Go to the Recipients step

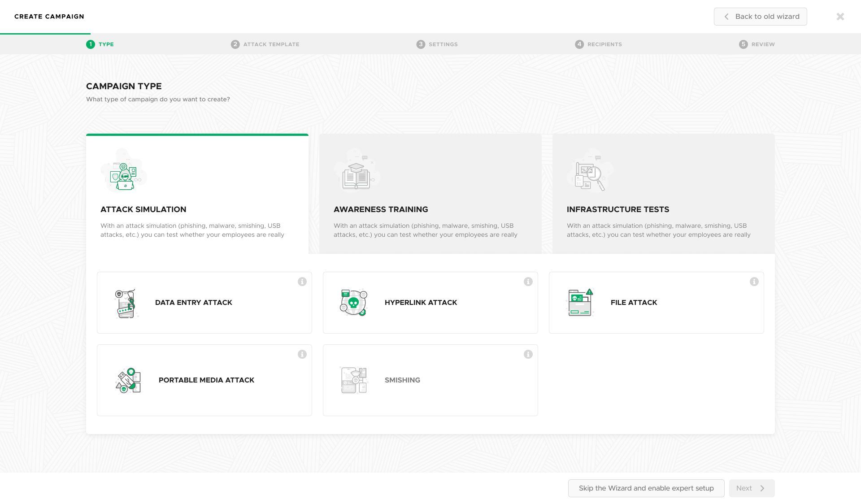tap(598, 44)
